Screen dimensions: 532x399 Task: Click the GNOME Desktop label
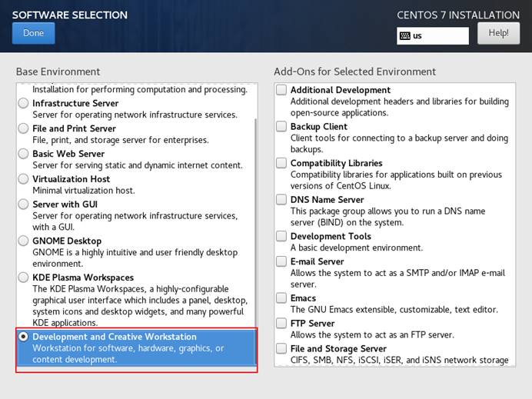click(67, 241)
